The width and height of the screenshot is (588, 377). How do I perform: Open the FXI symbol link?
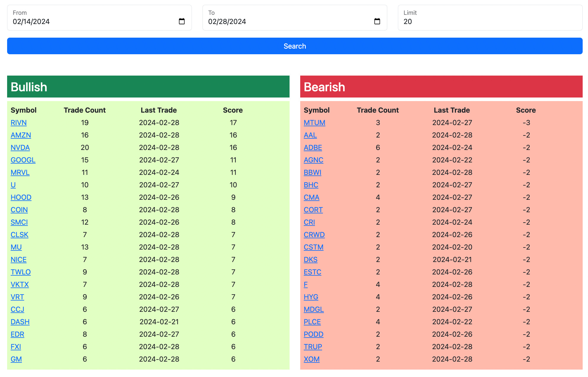coord(16,347)
